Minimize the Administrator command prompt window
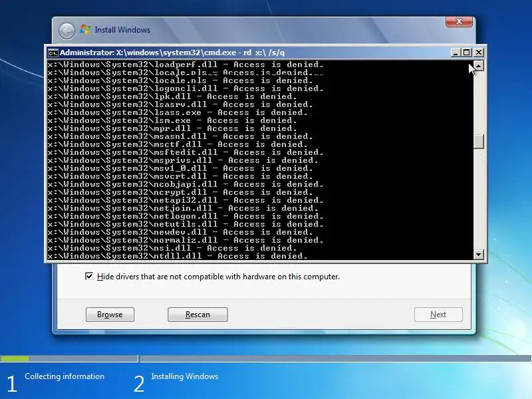 pyautogui.click(x=456, y=53)
